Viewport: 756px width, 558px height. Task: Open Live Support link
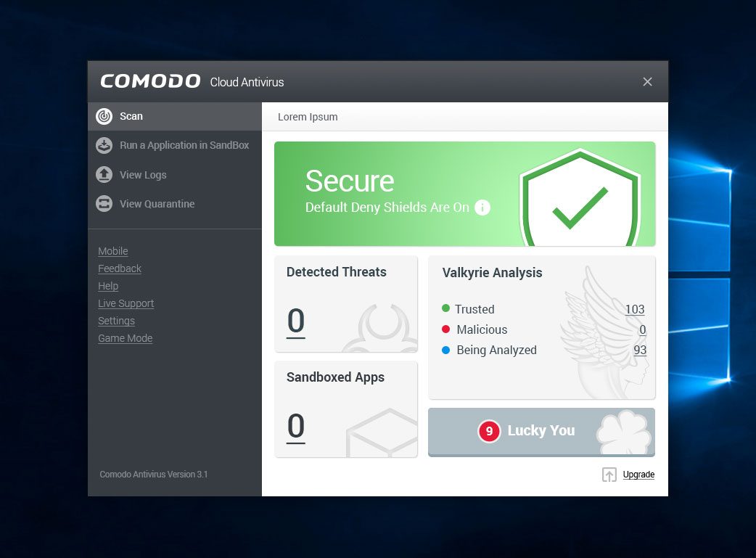pyautogui.click(x=126, y=303)
